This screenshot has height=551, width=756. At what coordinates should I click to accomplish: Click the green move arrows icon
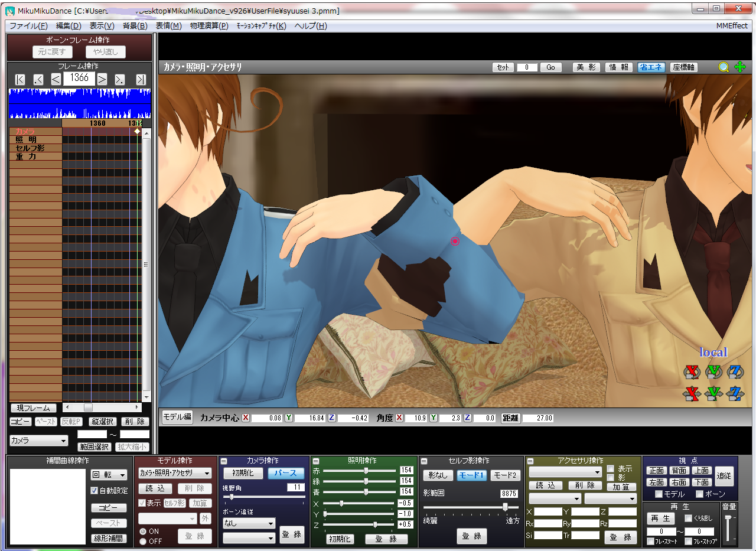coord(739,67)
